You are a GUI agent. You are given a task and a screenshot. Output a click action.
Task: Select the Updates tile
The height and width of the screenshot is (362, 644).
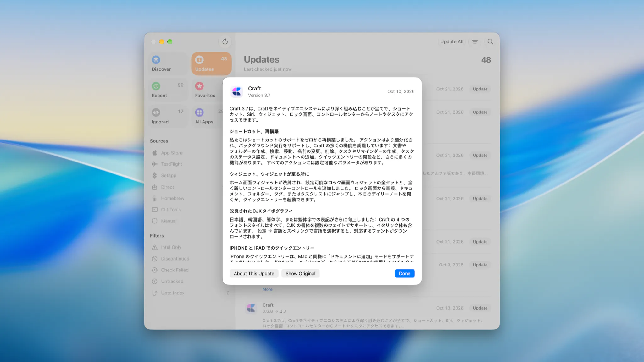(211, 64)
